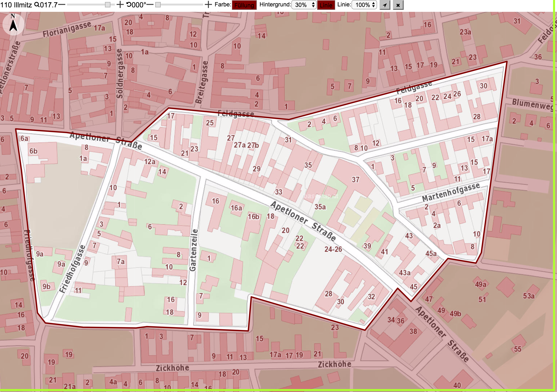Click building 37 on Apetloner Straße
This screenshot has height=392, width=557.
355,180
